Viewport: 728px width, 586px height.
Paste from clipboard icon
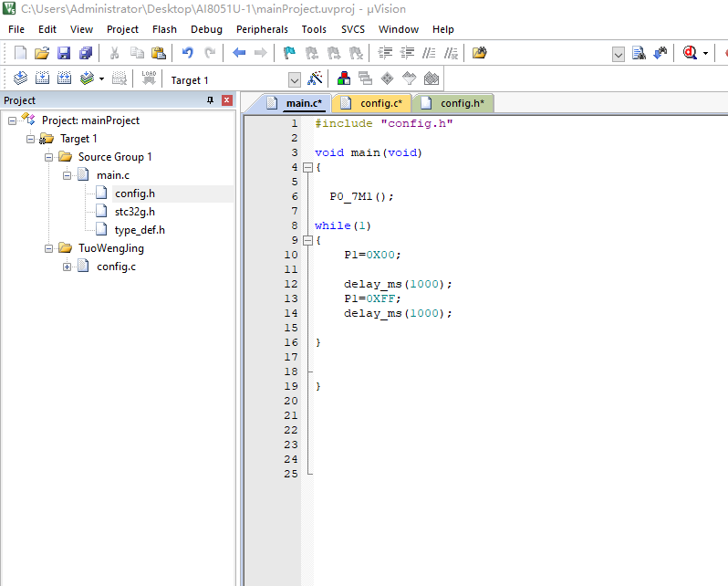159,53
